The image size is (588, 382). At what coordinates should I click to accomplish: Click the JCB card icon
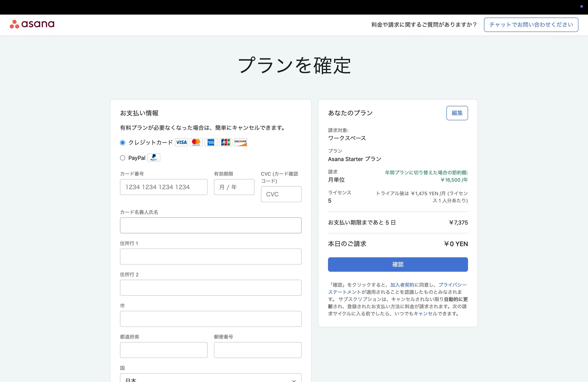[x=226, y=142]
